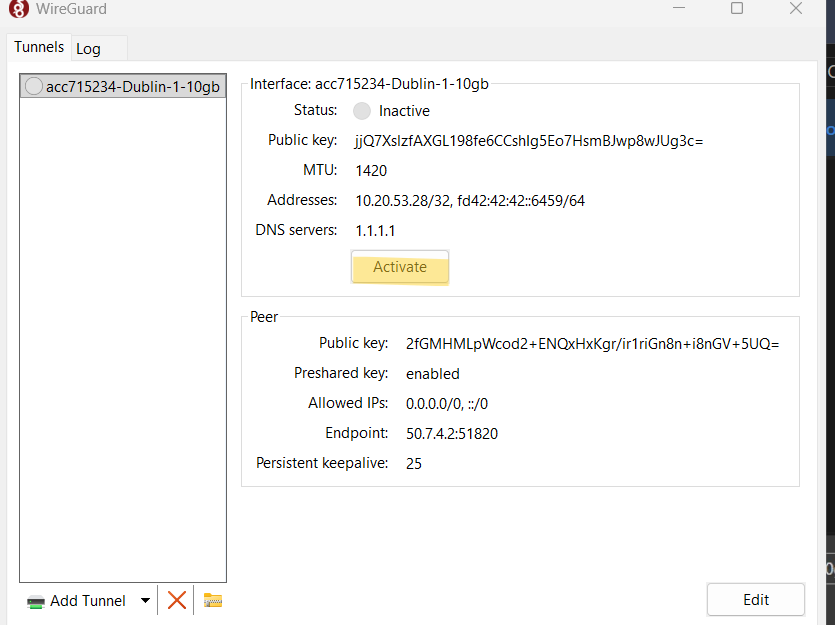Image resolution: width=835 pixels, height=625 pixels.
Task: Open the Add Tunnel dropdown arrow
Action: tap(145, 601)
